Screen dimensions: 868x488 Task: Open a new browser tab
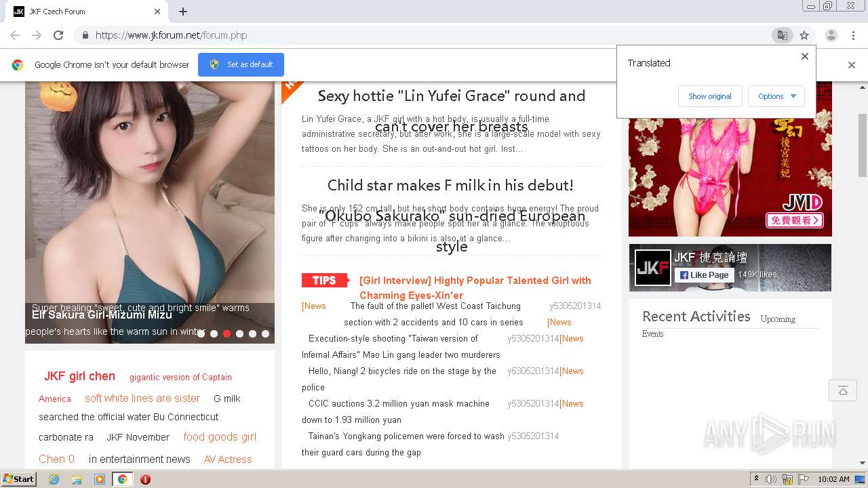tap(183, 12)
